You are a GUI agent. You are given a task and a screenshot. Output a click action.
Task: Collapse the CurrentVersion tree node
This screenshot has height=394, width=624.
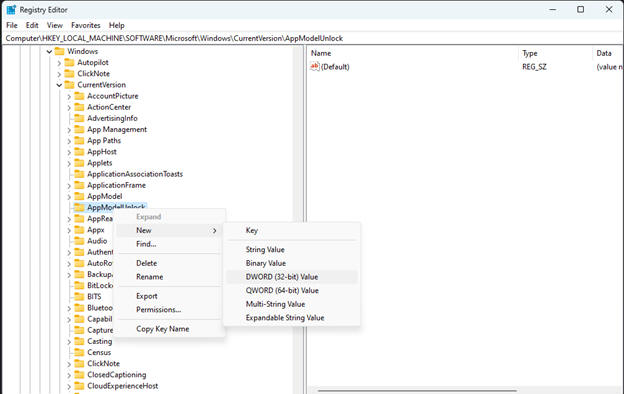59,85
